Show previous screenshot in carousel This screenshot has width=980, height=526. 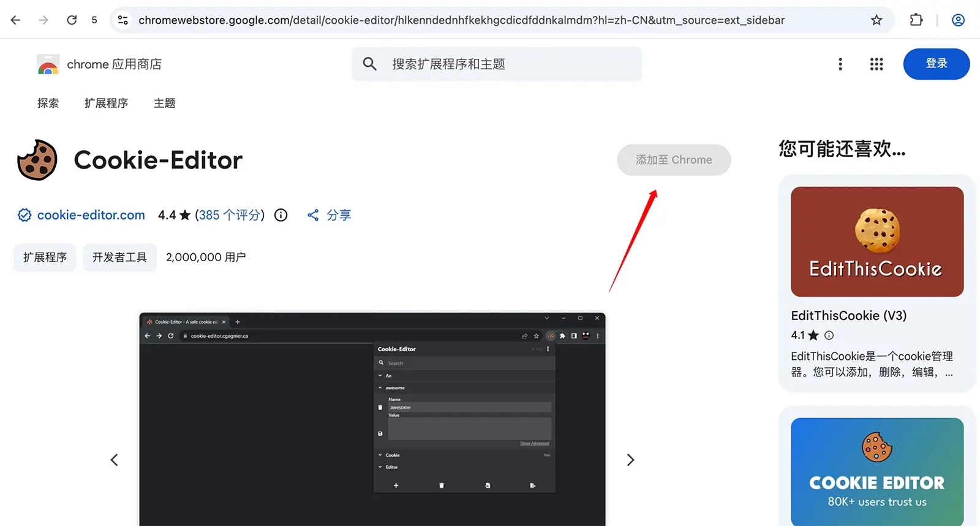(x=114, y=460)
